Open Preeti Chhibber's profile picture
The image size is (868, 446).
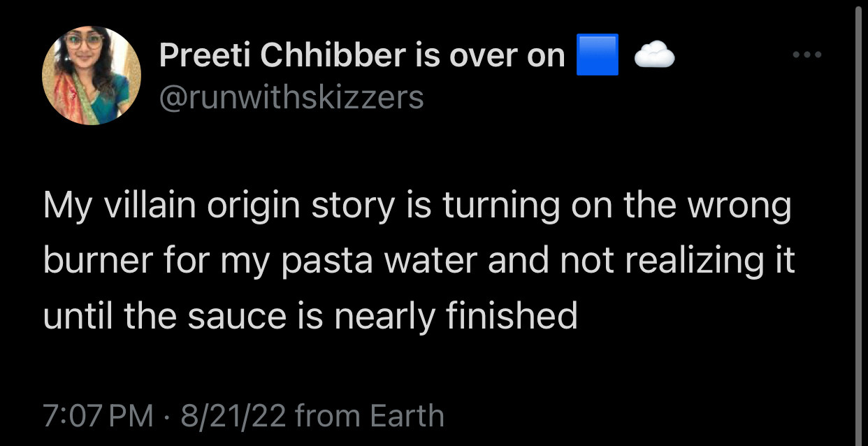92,75
